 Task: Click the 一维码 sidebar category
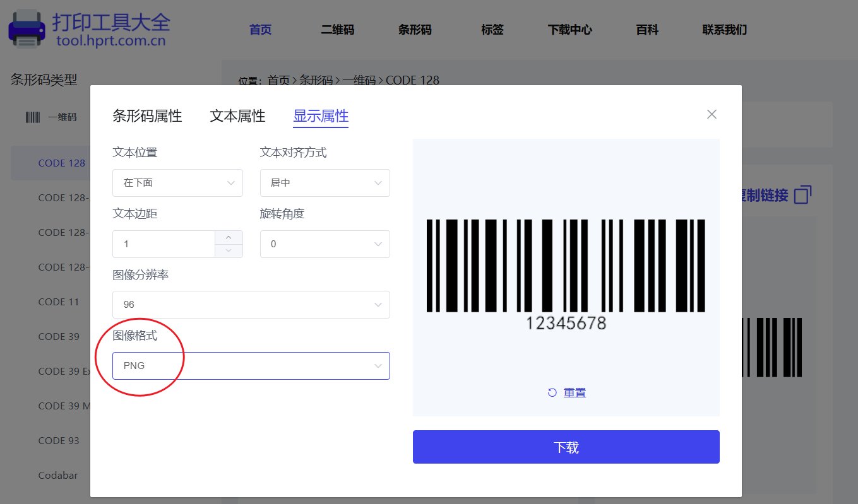[62, 117]
